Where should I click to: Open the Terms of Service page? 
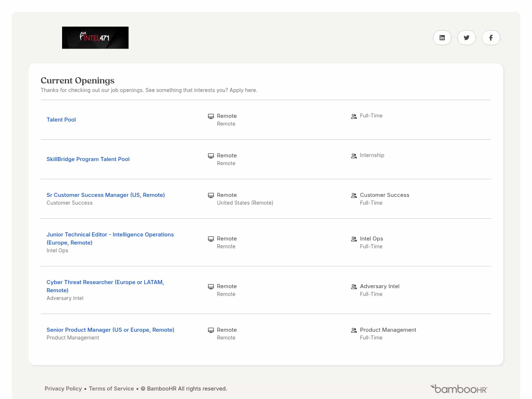(x=111, y=388)
